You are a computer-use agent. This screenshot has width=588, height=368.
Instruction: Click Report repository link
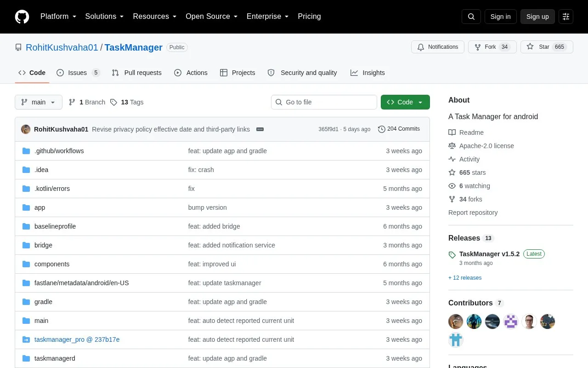(x=473, y=213)
